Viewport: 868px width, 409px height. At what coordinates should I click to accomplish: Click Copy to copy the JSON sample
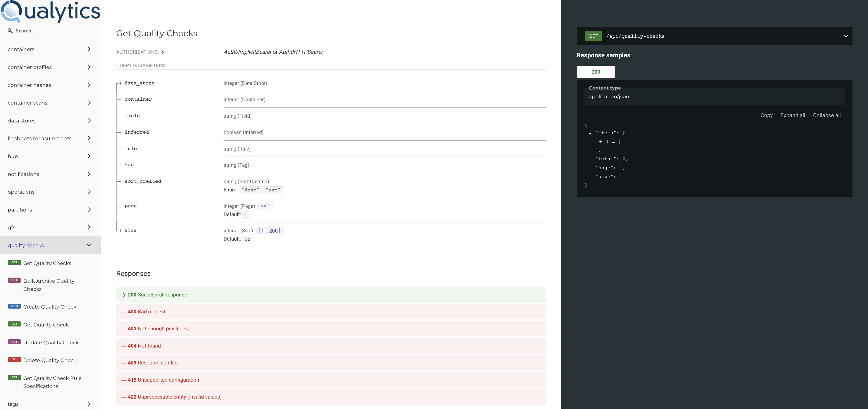click(x=766, y=115)
